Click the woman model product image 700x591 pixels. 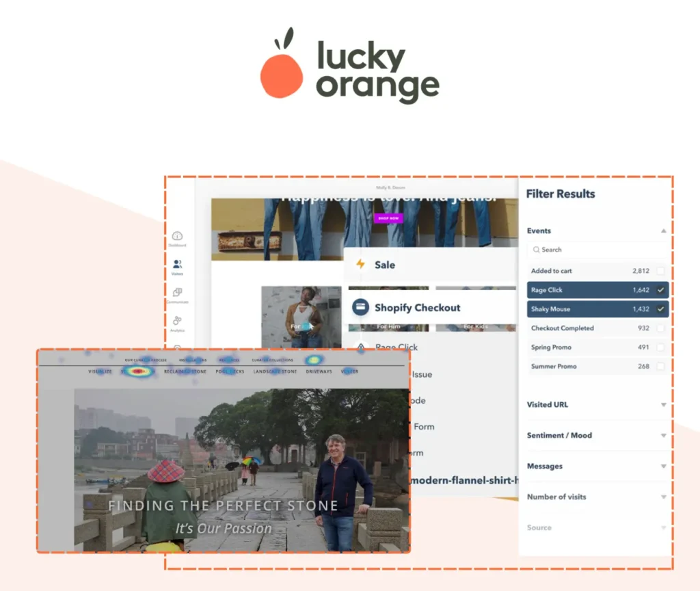(301, 317)
